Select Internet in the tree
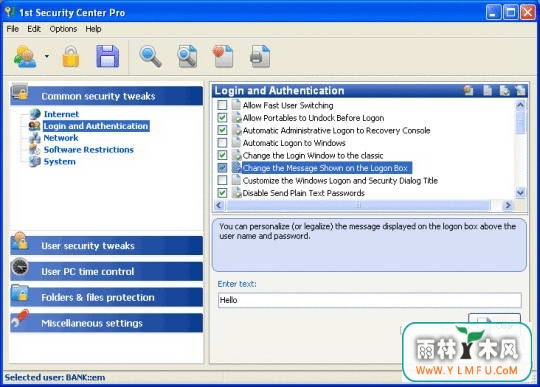Image resolution: width=540 pixels, height=387 pixels. [x=61, y=114]
